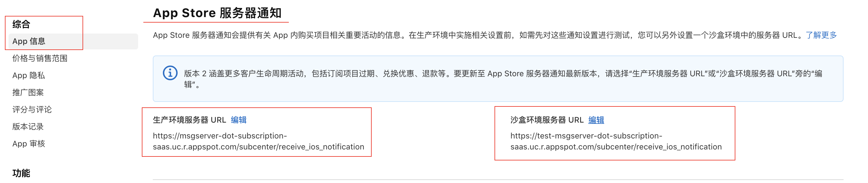Click the server notifications description paragraph

[479, 35]
